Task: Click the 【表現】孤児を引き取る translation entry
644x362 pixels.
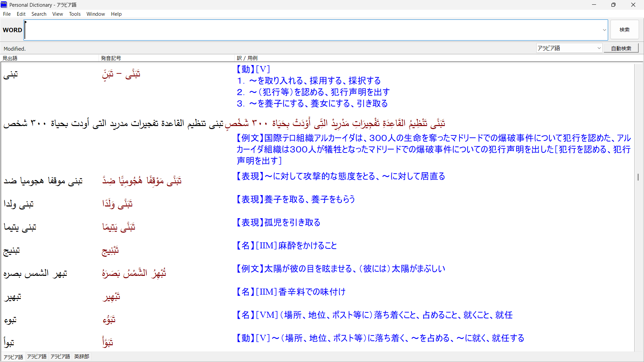Action: (278, 223)
